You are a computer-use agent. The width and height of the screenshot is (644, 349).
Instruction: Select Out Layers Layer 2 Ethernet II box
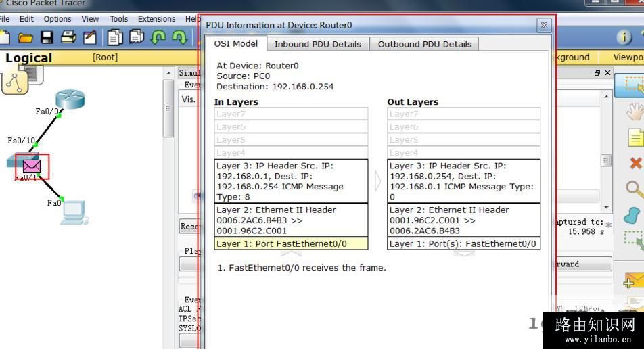tap(463, 220)
